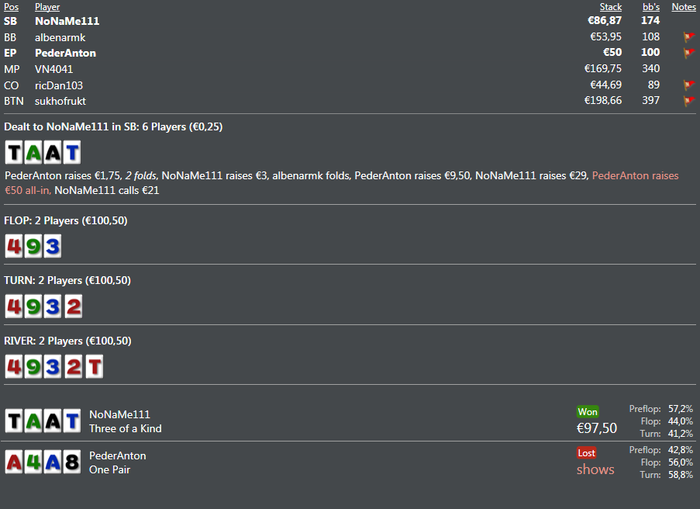
Task: Open the note flag for sukhofrukt
Action: (689, 101)
